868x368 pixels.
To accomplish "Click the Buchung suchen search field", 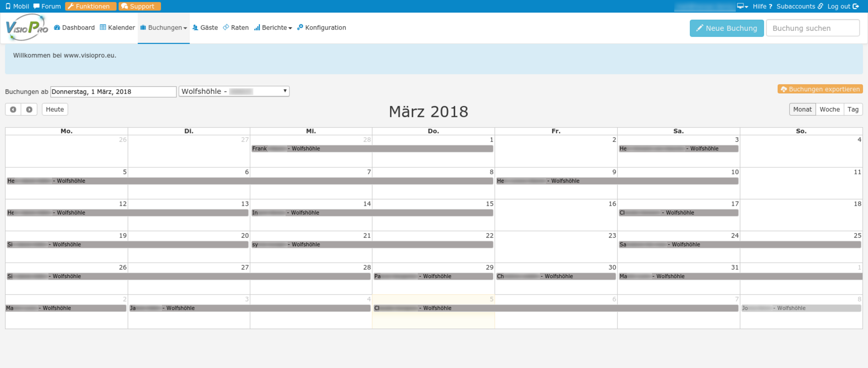I will click(812, 28).
